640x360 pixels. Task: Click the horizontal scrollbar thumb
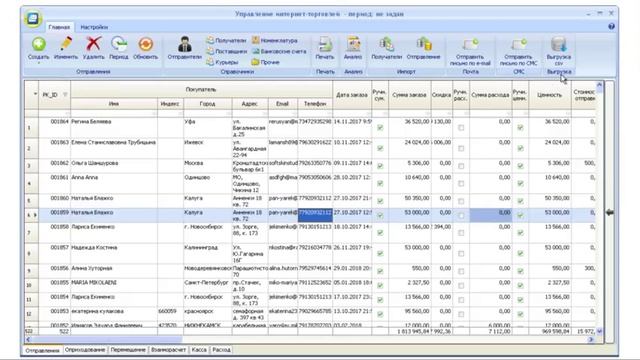[107, 340]
